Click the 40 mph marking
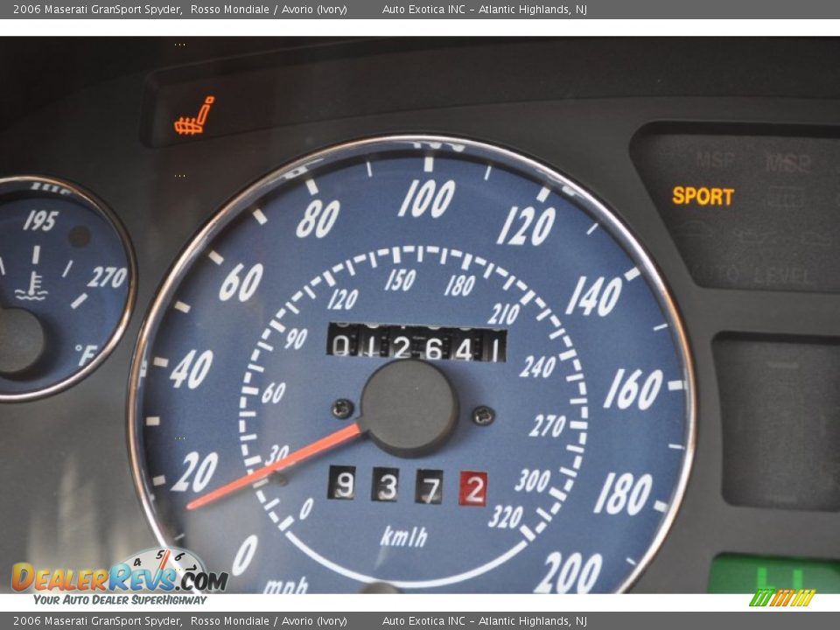 click(192, 369)
